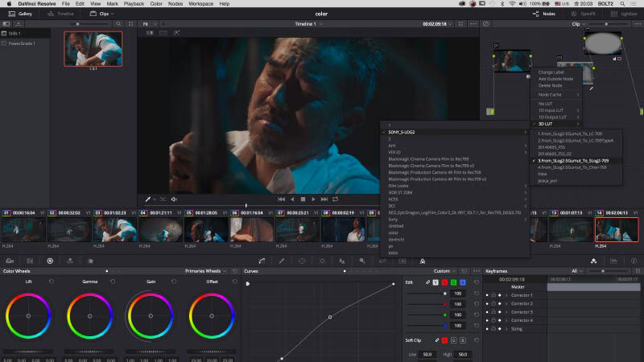Viewport: 644px width, 362px height.
Task: Toggle the blue curve channel button
Action: (462, 282)
